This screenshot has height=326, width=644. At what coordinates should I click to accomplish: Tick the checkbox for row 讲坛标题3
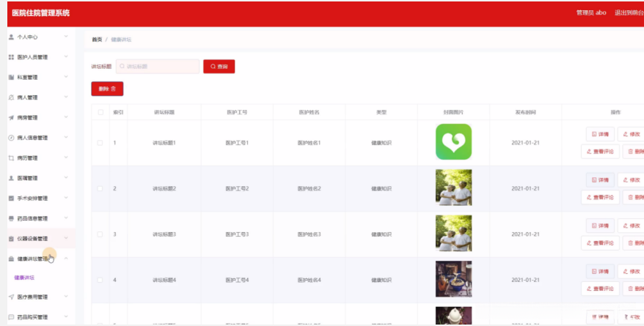click(x=100, y=234)
